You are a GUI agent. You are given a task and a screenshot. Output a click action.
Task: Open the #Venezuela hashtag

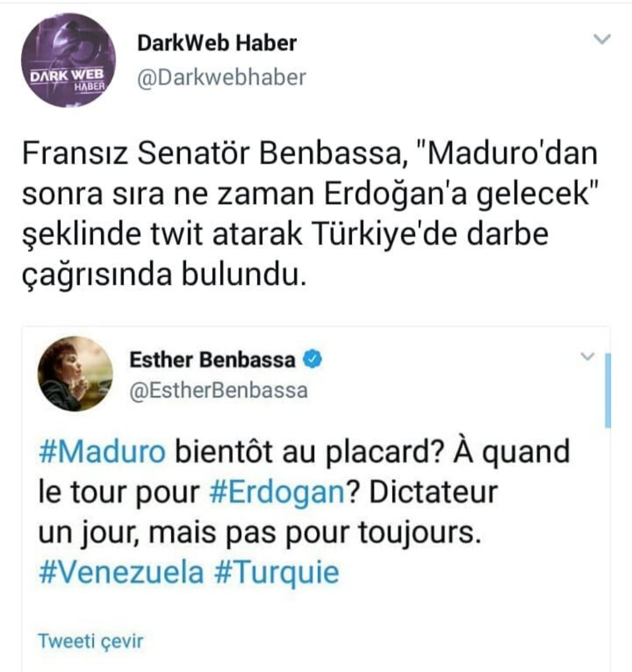coord(121,572)
